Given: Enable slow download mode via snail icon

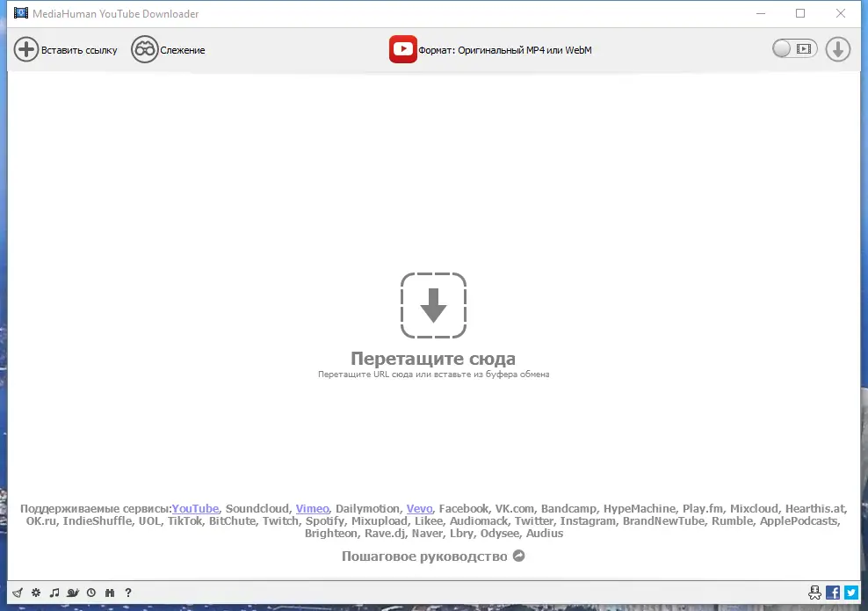Looking at the screenshot, I should pyautogui.click(x=73, y=593).
